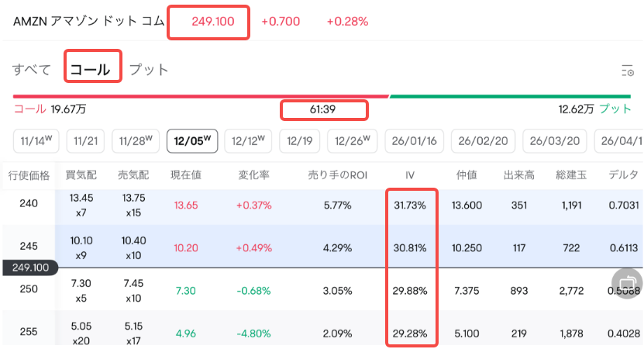The height and width of the screenshot is (349, 644).
Task: Click IV value 31.73%
Action: (x=410, y=205)
